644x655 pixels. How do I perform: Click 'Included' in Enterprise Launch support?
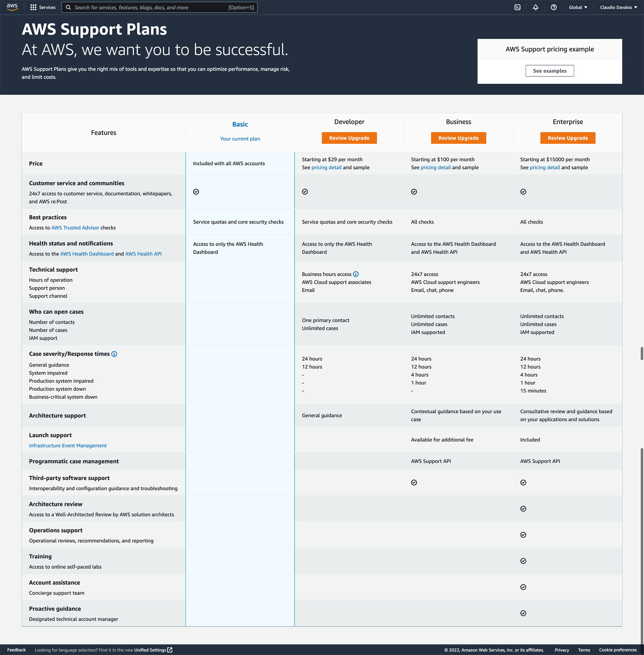click(x=530, y=440)
